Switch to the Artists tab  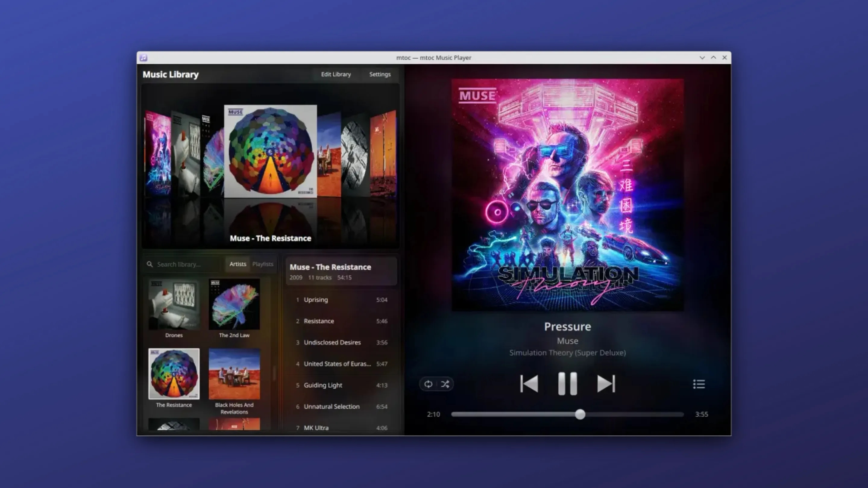click(237, 264)
